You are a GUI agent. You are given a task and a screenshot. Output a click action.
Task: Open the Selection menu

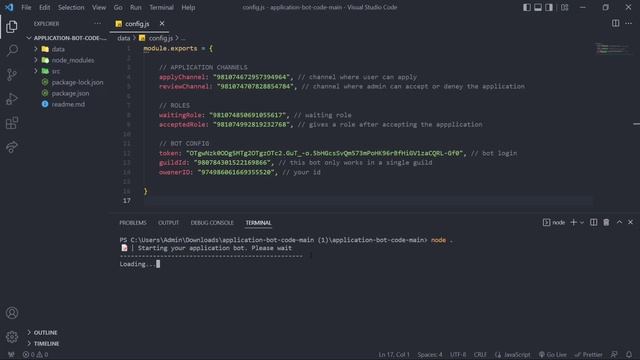tap(71, 7)
